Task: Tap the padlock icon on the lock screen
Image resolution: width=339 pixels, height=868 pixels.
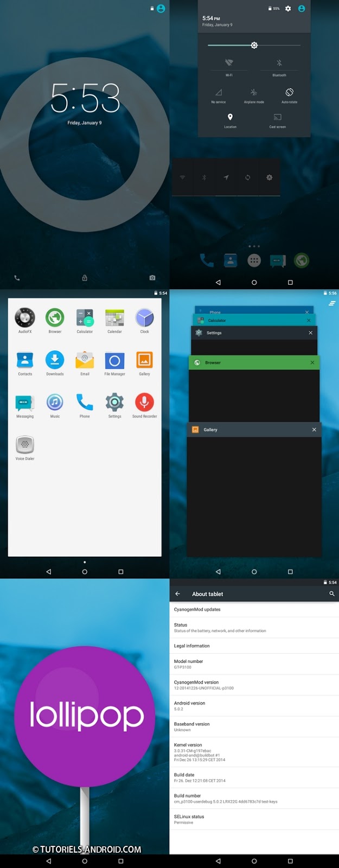Action: tap(85, 278)
